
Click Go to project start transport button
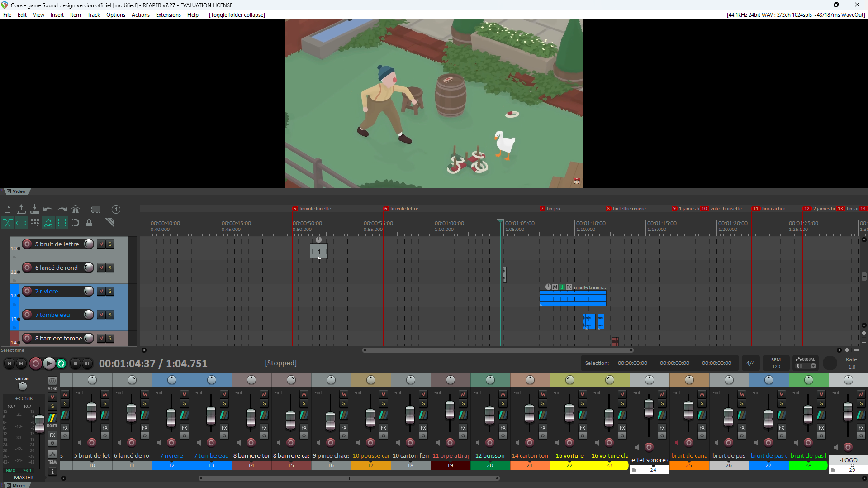[x=9, y=364]
